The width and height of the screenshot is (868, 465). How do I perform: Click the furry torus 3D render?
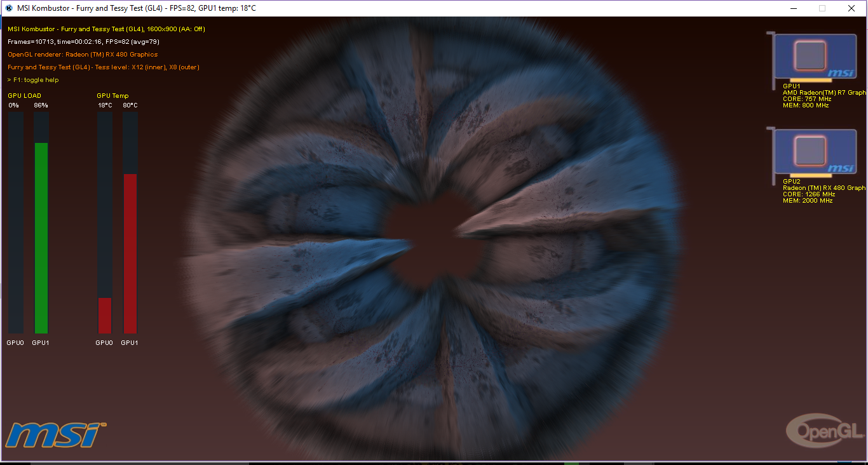point(432,240)
